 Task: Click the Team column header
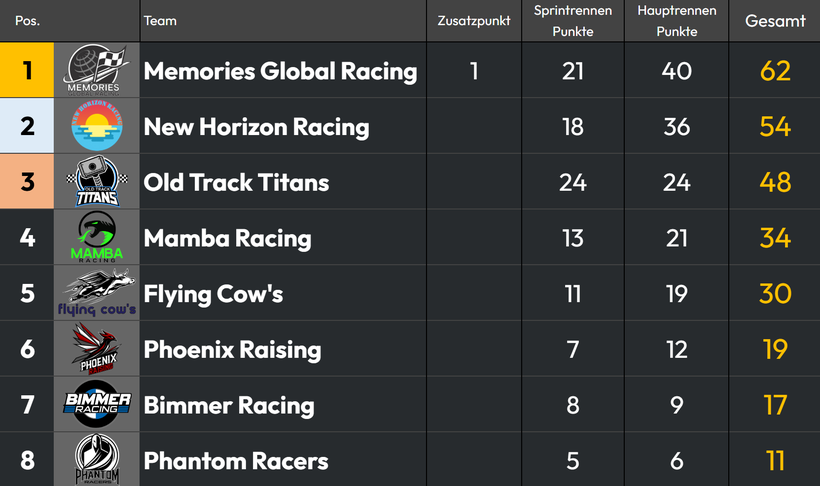(x=160, y=21)
